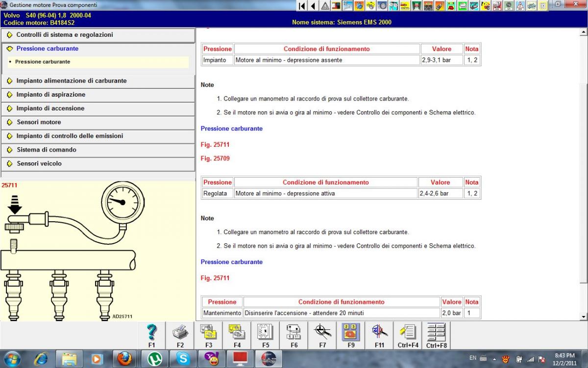Open the Ctrl+F8 table list icon

(437, 336)
